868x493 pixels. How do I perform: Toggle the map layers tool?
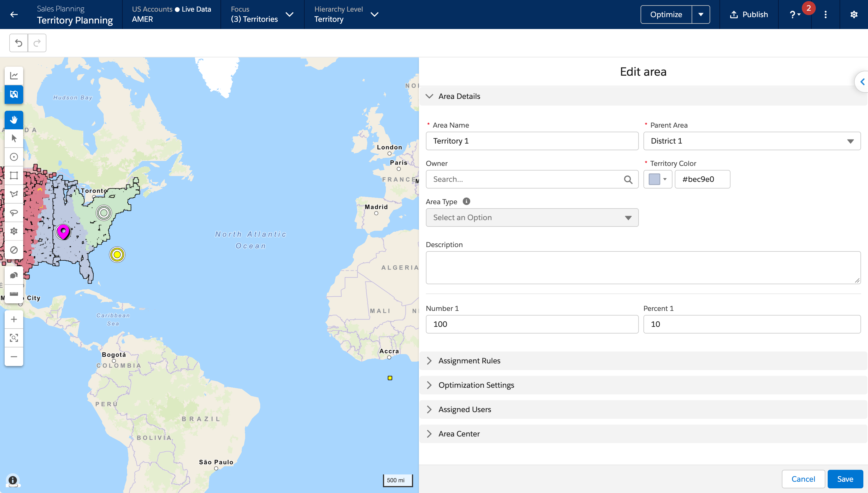click(x=14, y=94)
